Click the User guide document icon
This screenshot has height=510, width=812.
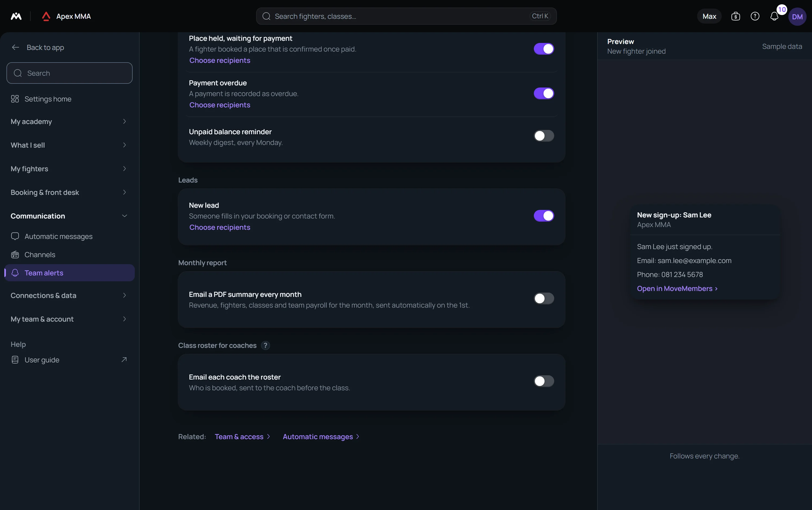pos(15,360)
